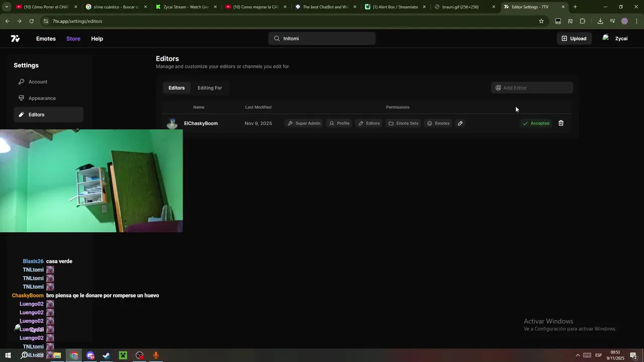Show hidden system tray icons
Screen dimensions: 644x362
pyautogui.click(x=578, y=355)
